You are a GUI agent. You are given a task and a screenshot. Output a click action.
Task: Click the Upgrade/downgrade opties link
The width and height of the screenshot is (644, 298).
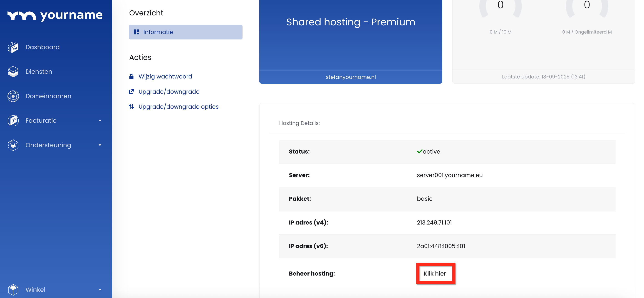[x=178, y=107]
